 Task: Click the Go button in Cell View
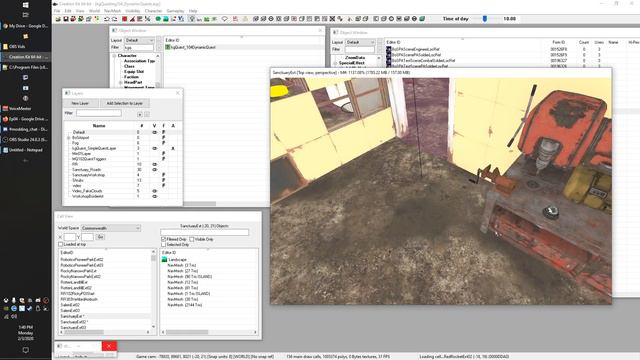tap(100, 237)
